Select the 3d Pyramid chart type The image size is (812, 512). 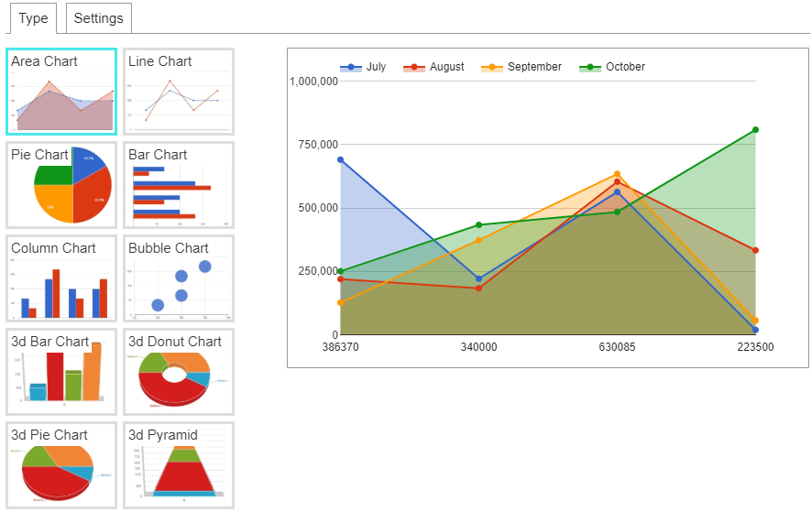pos(179,465)
